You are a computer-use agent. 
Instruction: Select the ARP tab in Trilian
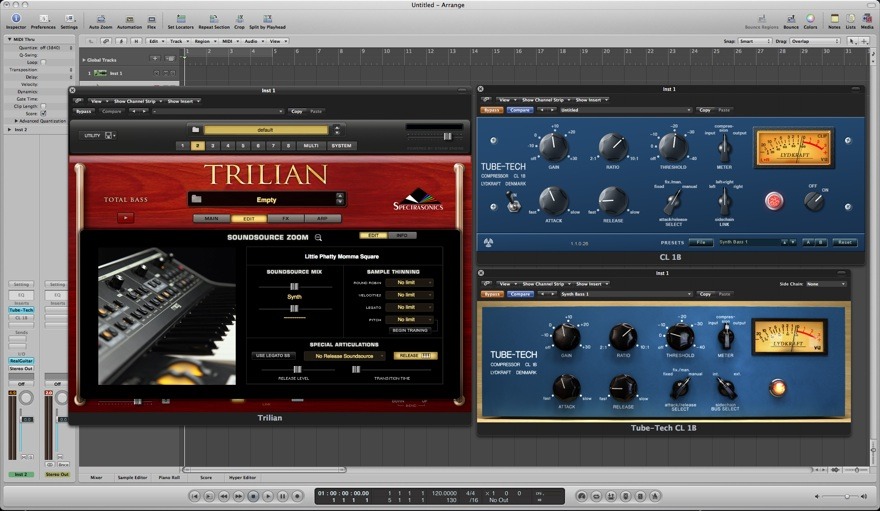coord(322,218)
